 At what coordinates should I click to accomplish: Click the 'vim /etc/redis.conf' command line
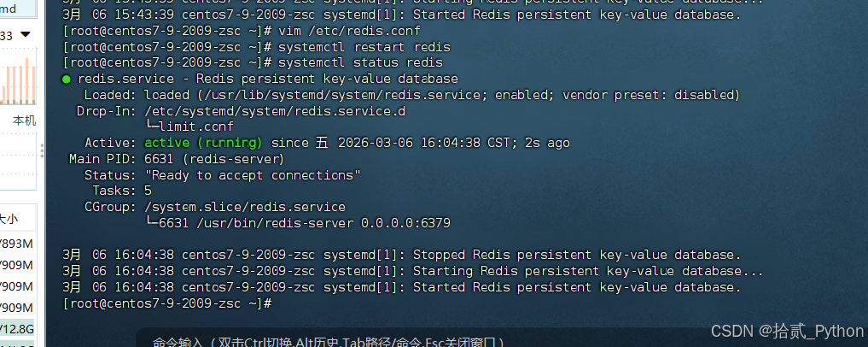[x=349, y=31]
